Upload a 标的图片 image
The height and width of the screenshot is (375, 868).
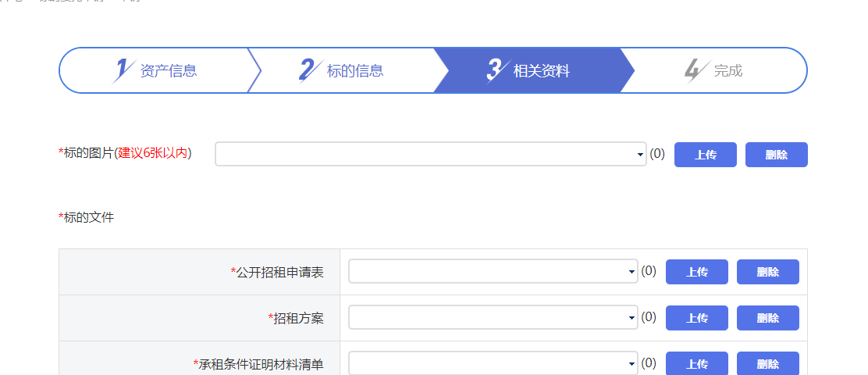click(x=706, y=155)
